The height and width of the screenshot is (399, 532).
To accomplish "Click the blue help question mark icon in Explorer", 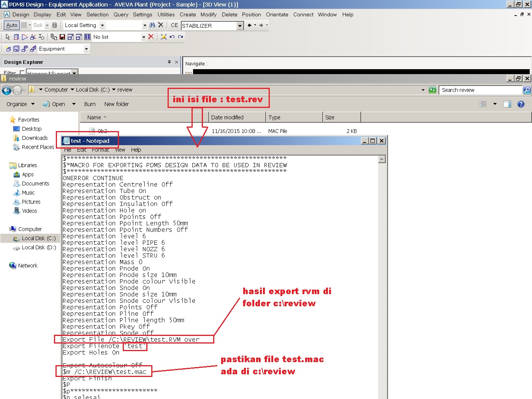I will pyautogui.click(x=521, y=104).
